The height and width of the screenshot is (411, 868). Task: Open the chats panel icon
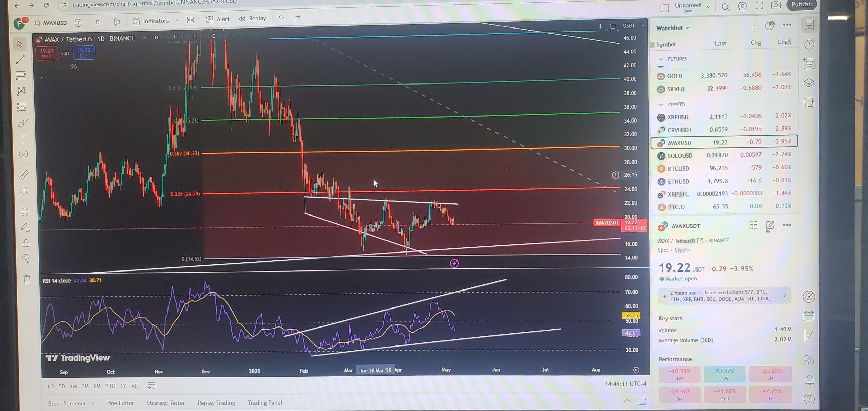809,103
